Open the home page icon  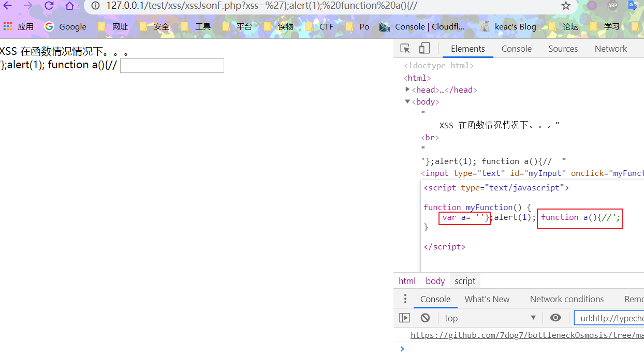(69, 6)
